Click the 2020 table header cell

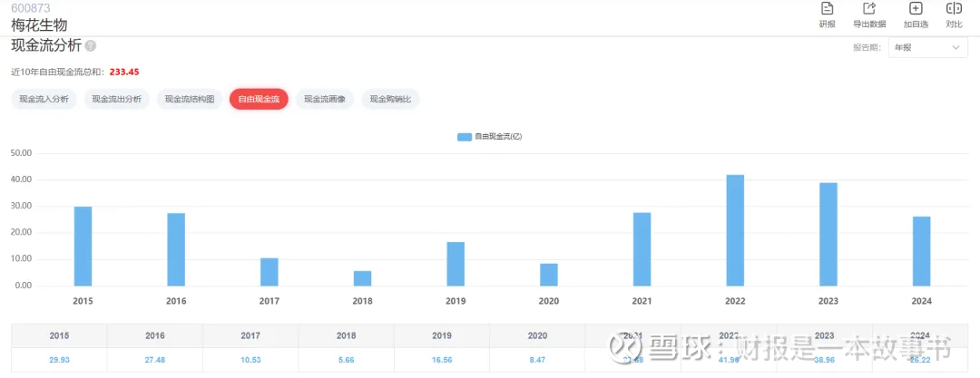click(537, 335)
